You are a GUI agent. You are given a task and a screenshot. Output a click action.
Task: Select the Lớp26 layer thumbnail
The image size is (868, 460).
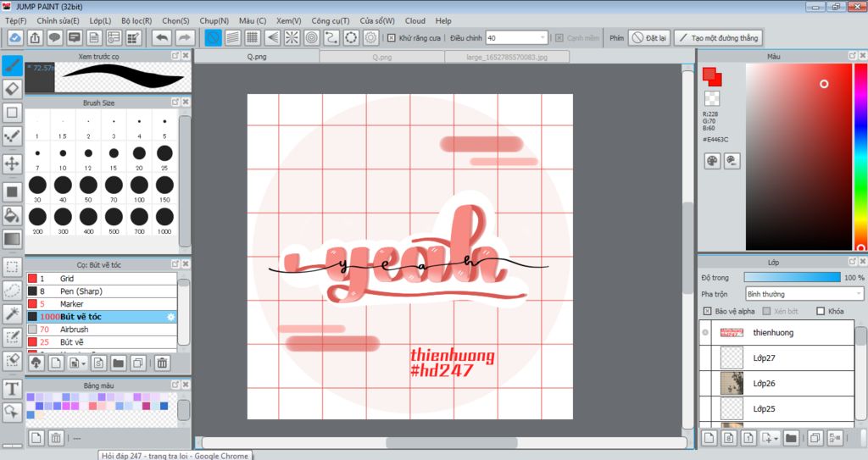point(732,383)
